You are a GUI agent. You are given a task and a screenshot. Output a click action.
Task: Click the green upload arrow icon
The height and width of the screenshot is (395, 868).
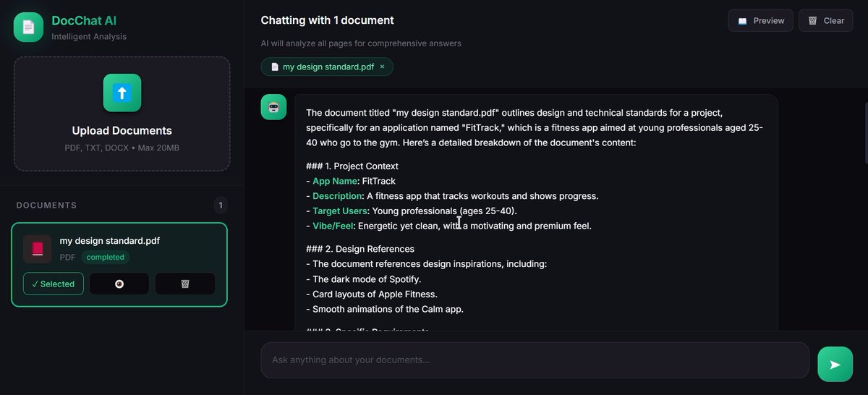point(122,93)
